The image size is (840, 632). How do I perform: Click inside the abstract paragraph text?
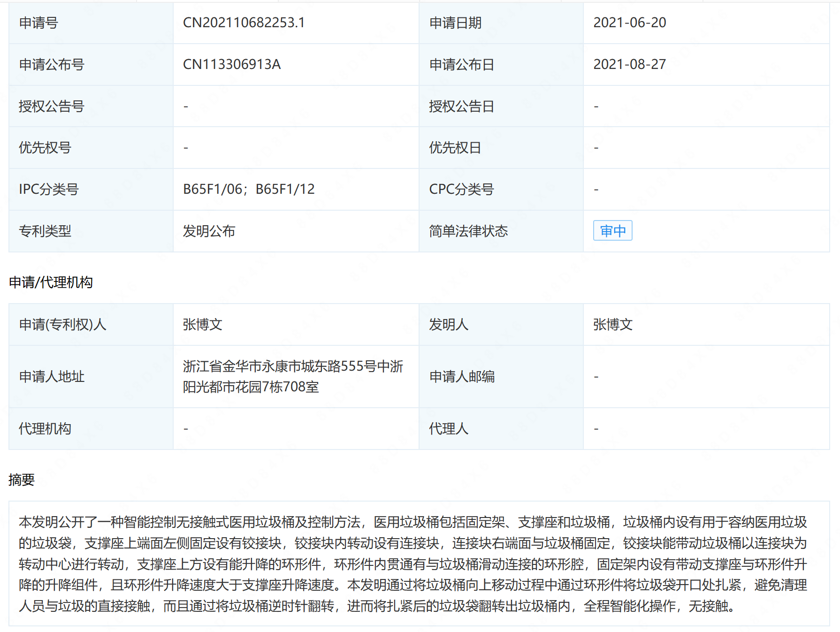pos(413,564)
